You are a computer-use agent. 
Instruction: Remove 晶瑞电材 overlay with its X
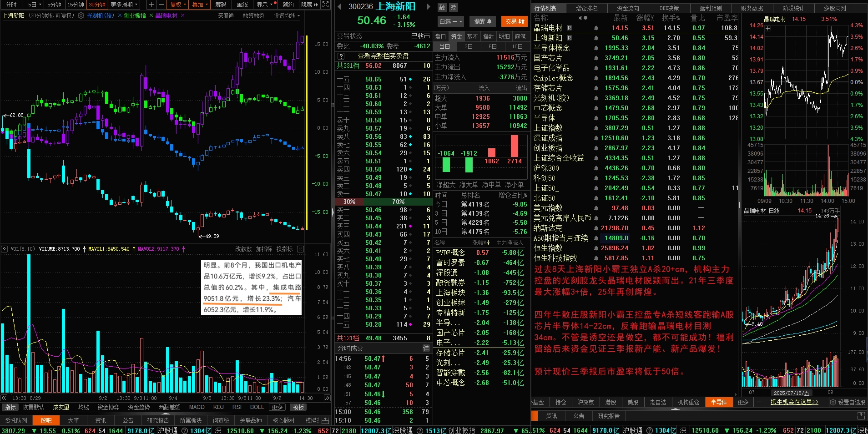click(x=182, y=15)
